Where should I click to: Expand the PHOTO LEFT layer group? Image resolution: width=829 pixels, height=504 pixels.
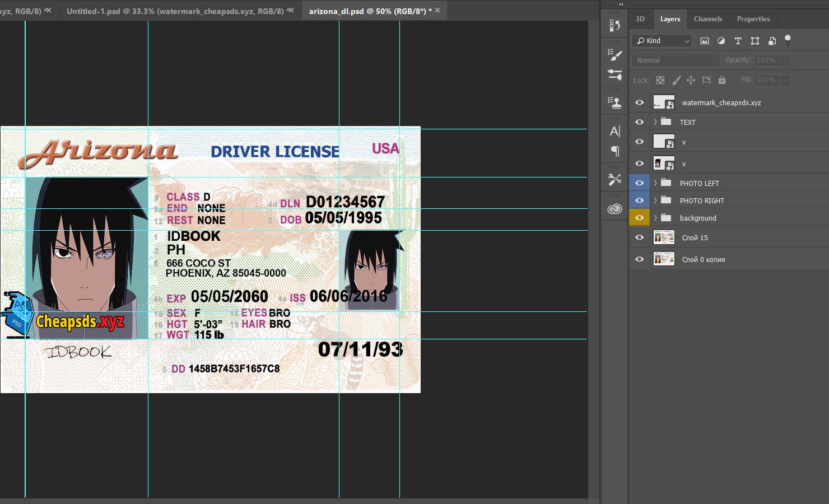click(x=655, y=183)
